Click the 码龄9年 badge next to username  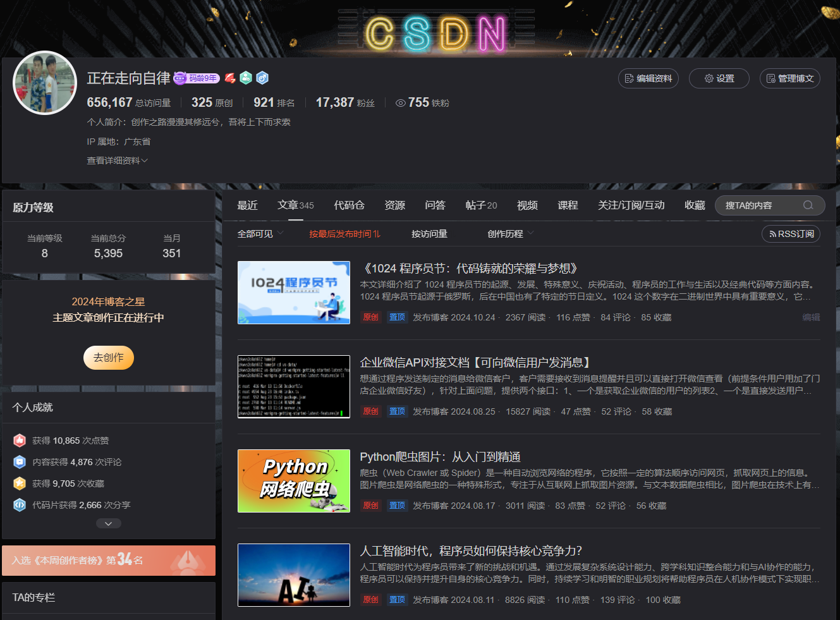(197, 78)
